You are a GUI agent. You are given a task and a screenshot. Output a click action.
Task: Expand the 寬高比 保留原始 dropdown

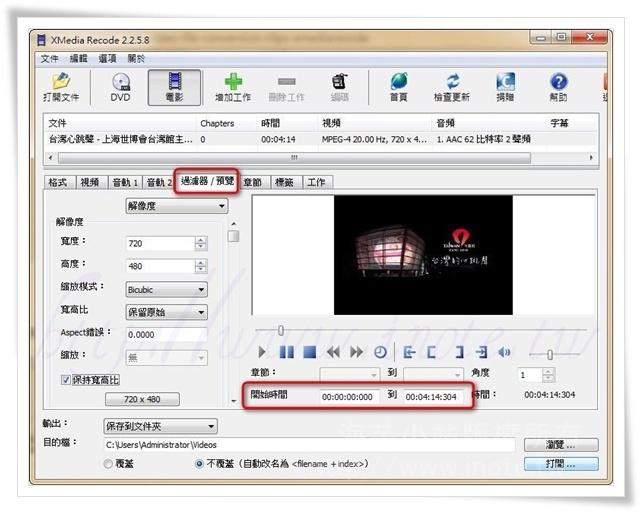point(166,311)
